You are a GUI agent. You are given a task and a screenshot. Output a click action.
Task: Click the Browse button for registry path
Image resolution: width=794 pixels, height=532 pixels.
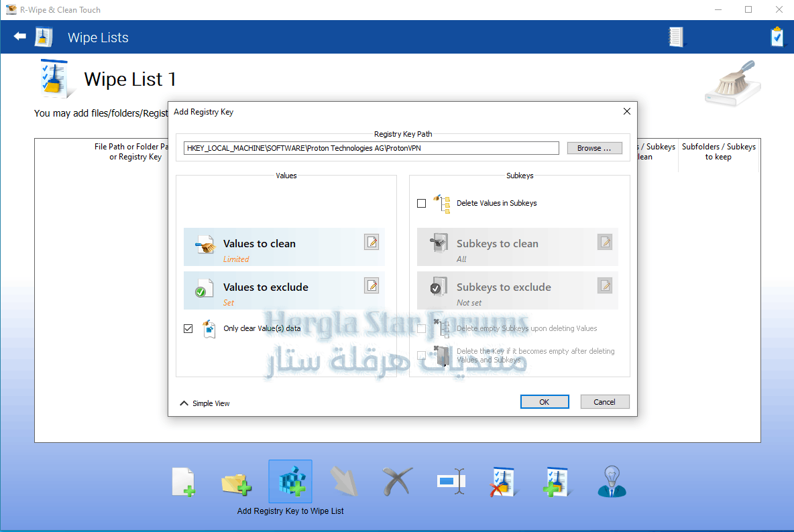pos(594,148)
